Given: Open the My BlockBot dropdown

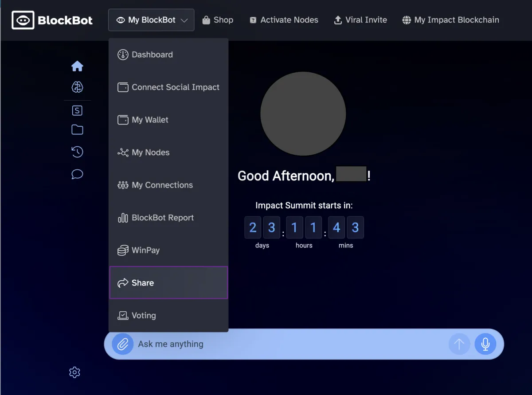Looking at the screenshot, I should 151,20.
